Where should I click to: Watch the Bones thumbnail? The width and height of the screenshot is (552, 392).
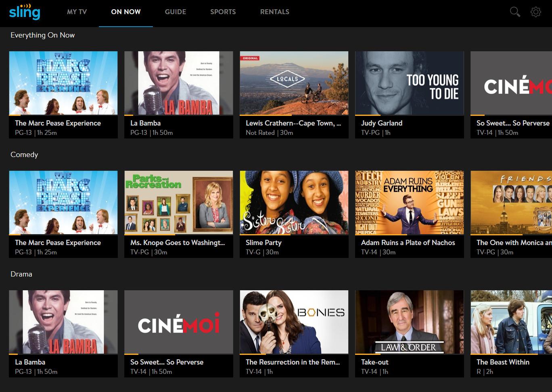294,322
